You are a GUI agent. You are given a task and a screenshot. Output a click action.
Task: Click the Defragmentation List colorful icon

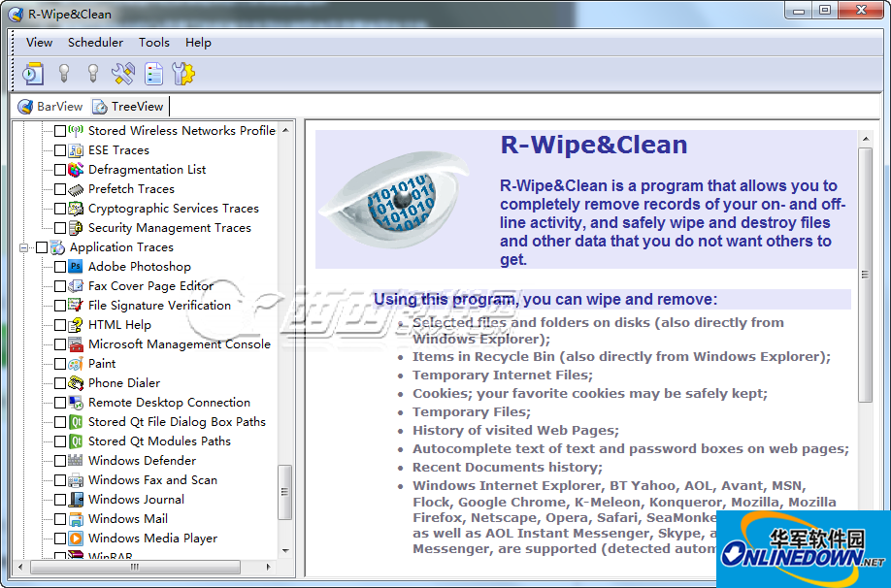(x=76, y=169)
